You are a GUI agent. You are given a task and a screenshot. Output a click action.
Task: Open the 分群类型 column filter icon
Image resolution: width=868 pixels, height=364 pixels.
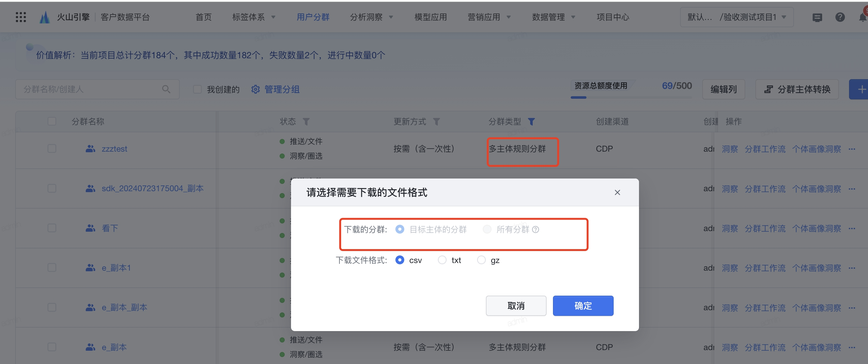coord(531,122)
